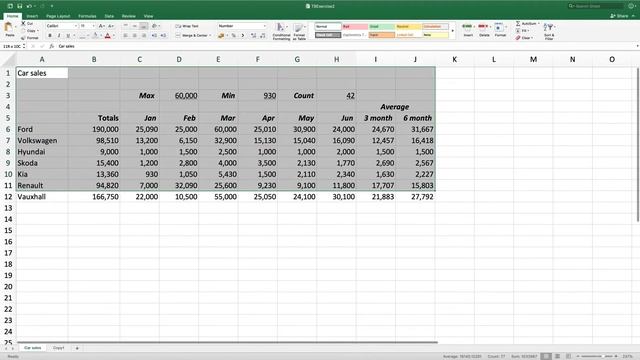Toggle Bold formatting
The height and width of the screenshot is (360, 640).
(50, 36)
